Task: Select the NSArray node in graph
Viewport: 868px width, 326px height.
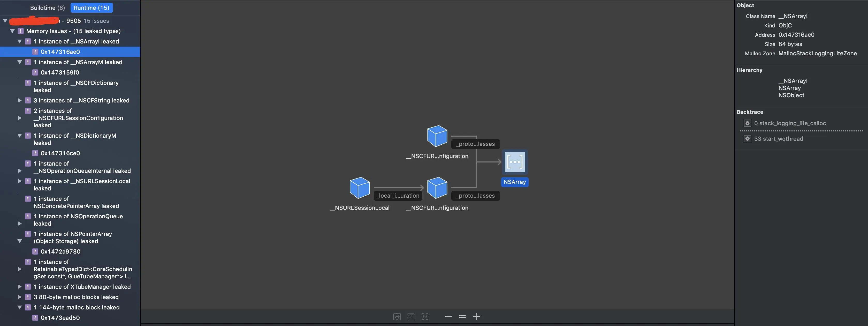Action: pyautogui.click(x=515, y=162)
